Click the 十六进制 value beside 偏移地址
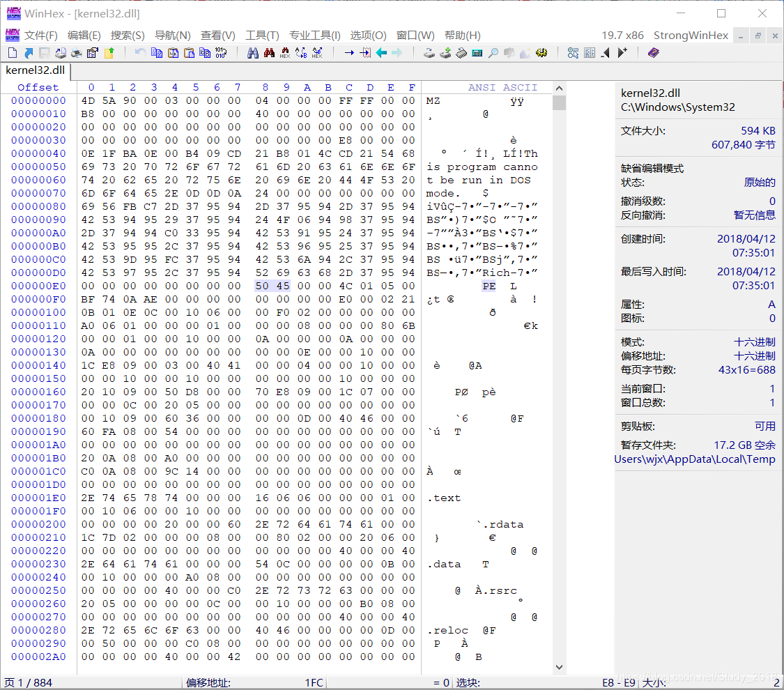This screenshot has width=784, height=690. (x=755, y=356)
